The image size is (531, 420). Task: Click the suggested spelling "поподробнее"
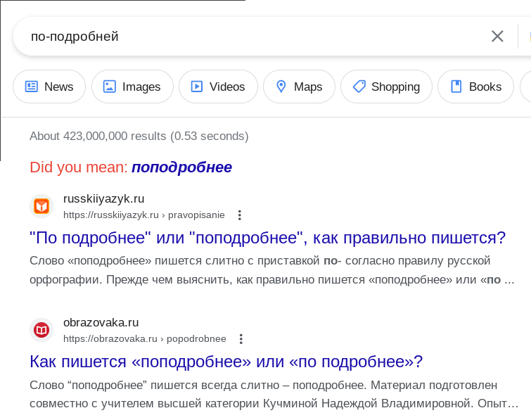(x=181, y=167)
